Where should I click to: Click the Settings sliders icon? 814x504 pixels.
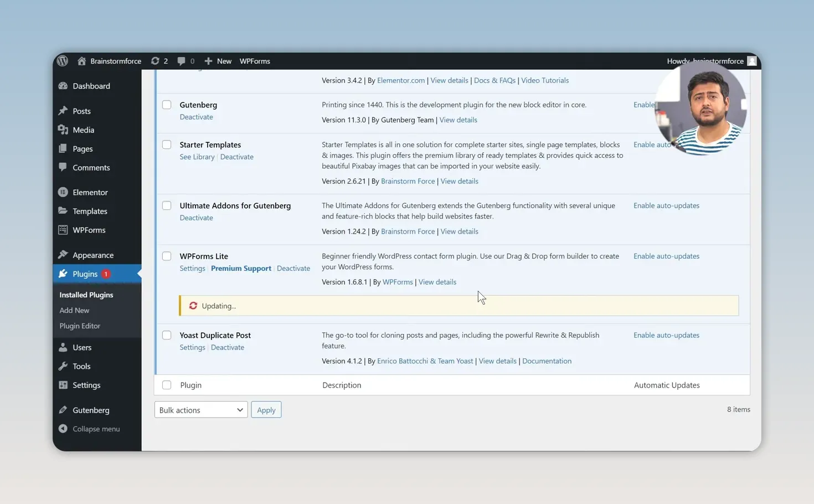click(x=63, y=385)
